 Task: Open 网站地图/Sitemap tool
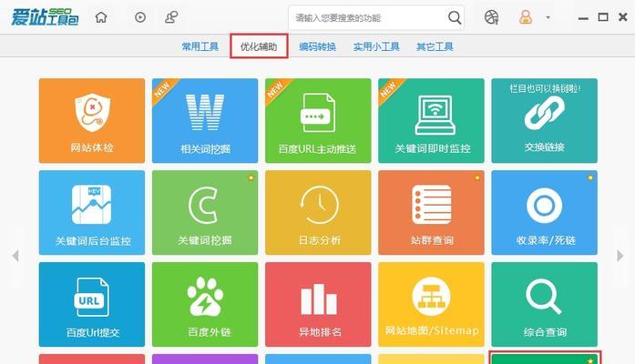coord(431,304)
